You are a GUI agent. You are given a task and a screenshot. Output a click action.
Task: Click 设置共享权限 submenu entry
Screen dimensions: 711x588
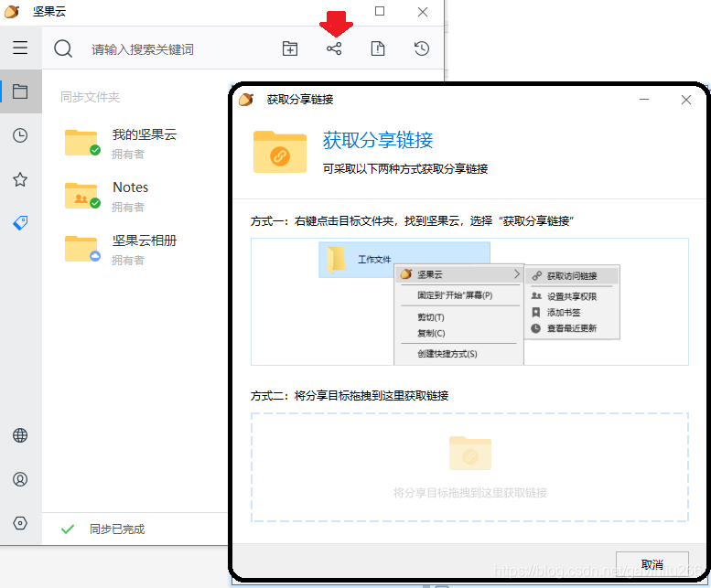(572, 296)
